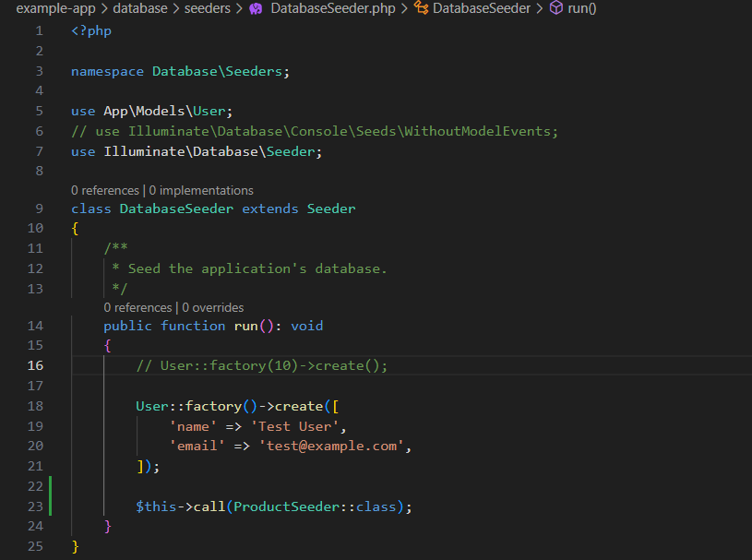The image size is (752, 560).
Task: Click the 'name' array key
Action: coord(193,427)
